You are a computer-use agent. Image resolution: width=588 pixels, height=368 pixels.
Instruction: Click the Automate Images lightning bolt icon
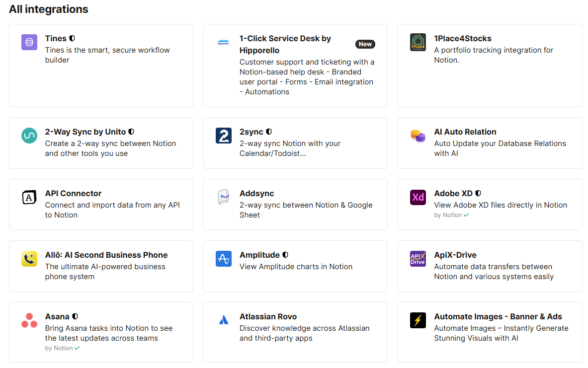[418, 320]
